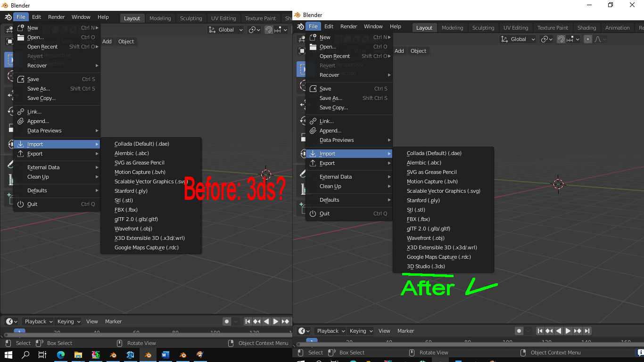Open Global orientation dropdown in left window
This screenshot has width=644, height=362.
(226, 30)
